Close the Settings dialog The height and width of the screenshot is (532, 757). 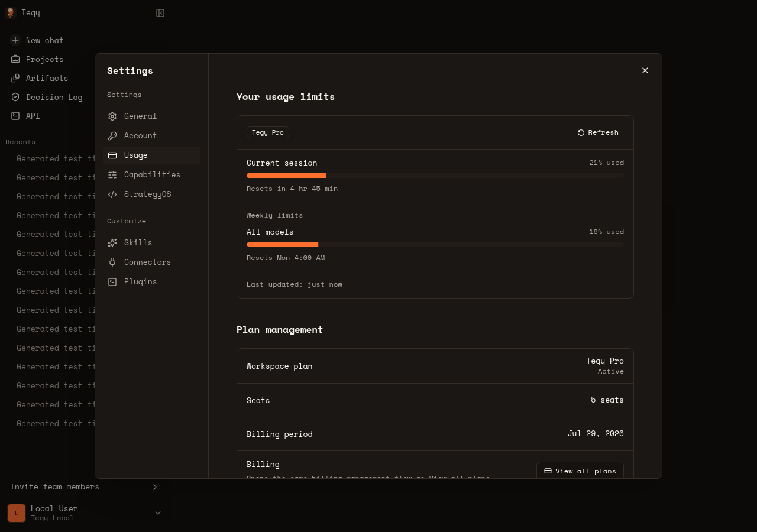click(x=645, y=70)
